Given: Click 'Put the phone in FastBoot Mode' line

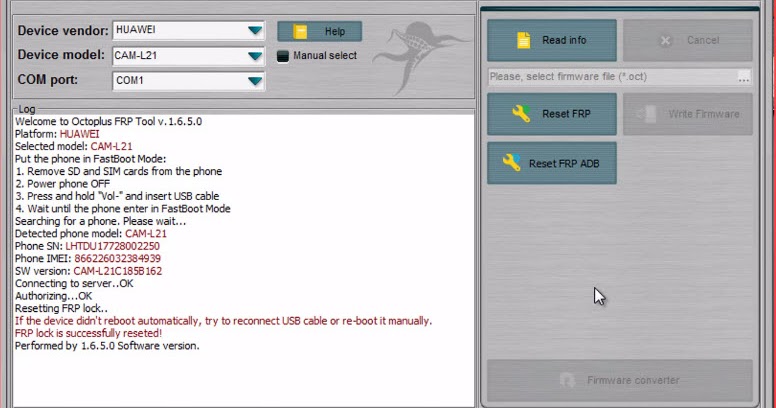Looking at the screenshot, I should 91,159.
